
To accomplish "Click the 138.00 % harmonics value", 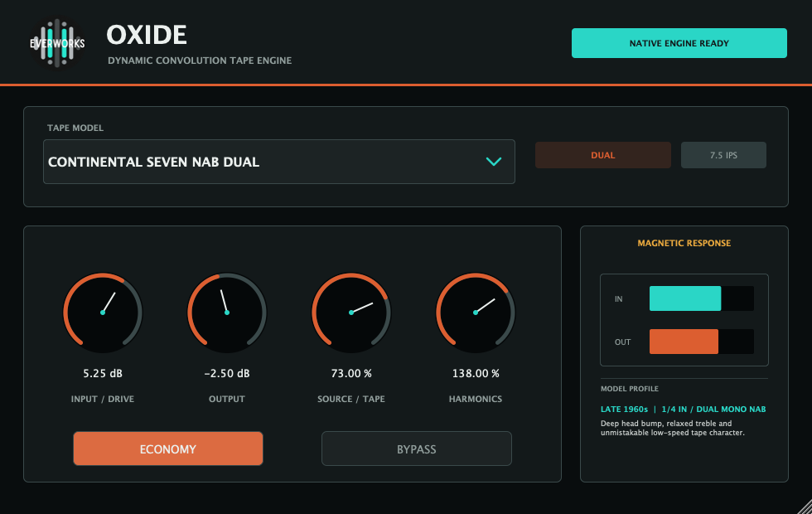I will coord(476,374).
